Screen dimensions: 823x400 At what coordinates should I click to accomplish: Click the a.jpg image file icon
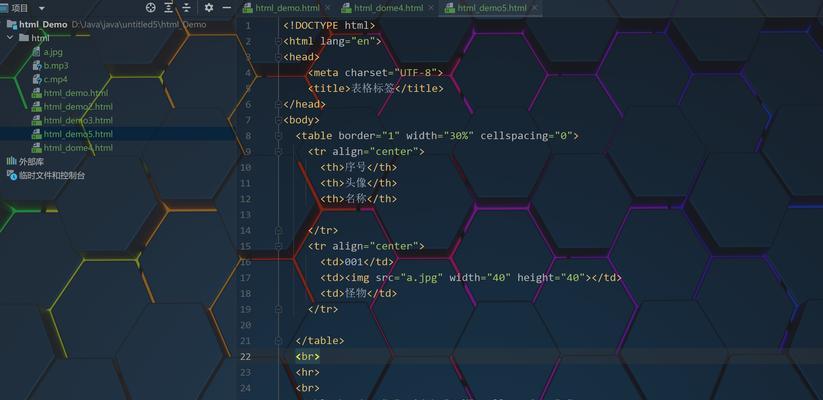click(x=36, y=51)
